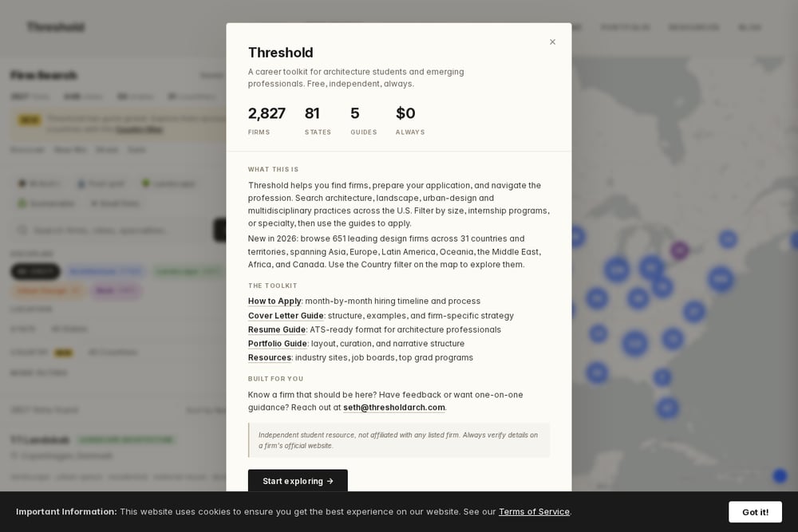Click the purple map cluster marker
The width and height of the screenshot is (798, 532).
click(679, 250)
